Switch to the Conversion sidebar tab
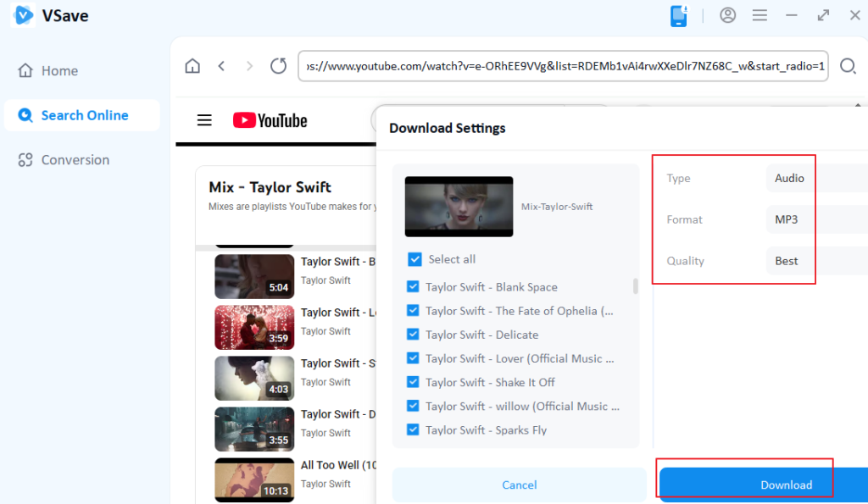This screenshot has height=504, width=868. click(x=75, y=160)
